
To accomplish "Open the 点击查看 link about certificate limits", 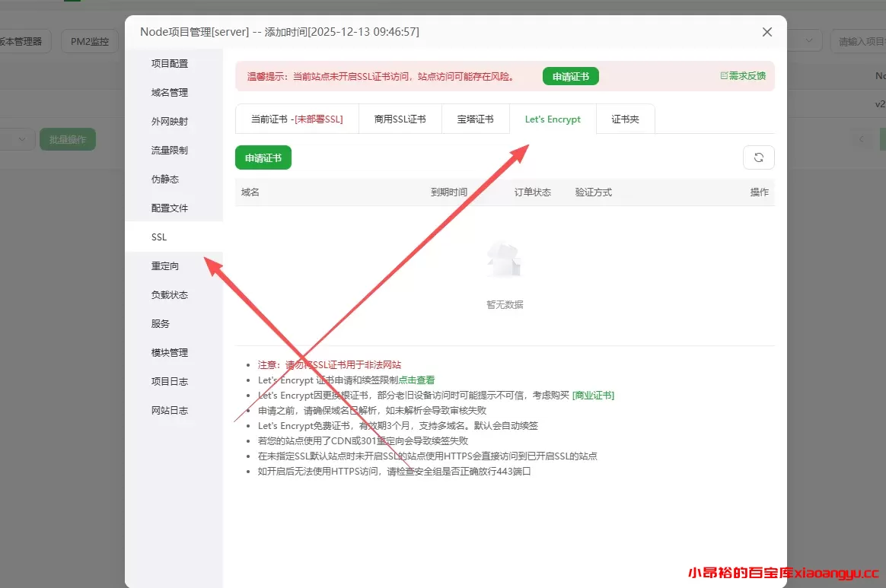I will point(416,380).
